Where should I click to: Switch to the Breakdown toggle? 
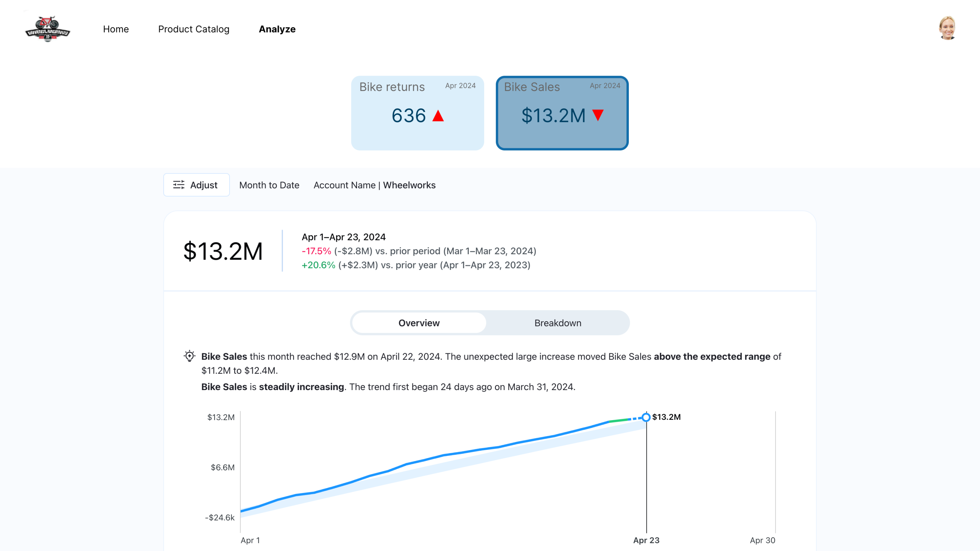pos(557,323)
